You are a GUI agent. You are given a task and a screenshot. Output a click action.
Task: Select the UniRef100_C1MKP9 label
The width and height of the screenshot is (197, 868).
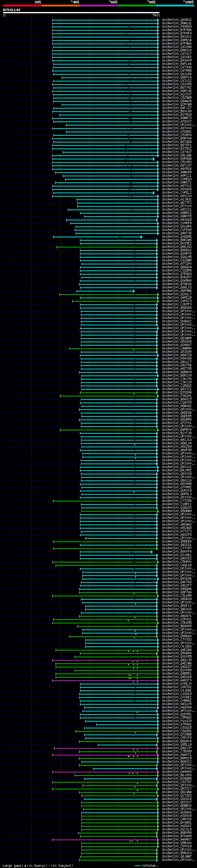click(177, 223)
